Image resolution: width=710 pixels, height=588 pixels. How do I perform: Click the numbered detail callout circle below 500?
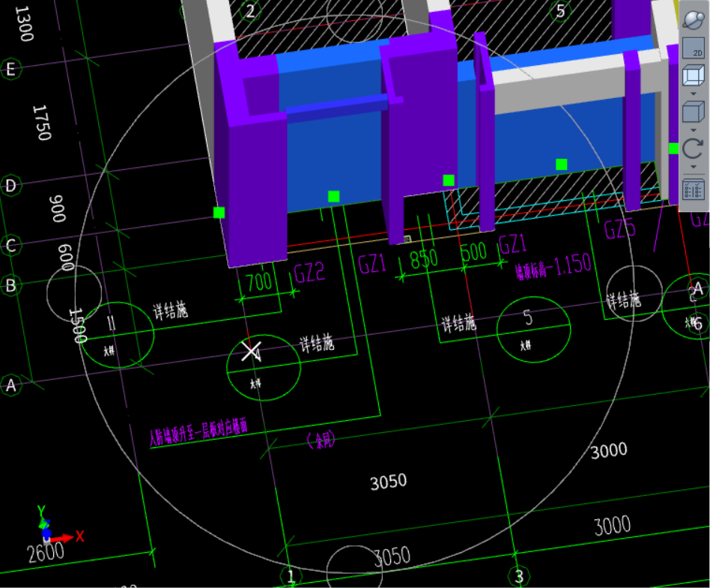click(x=533, y=330)
